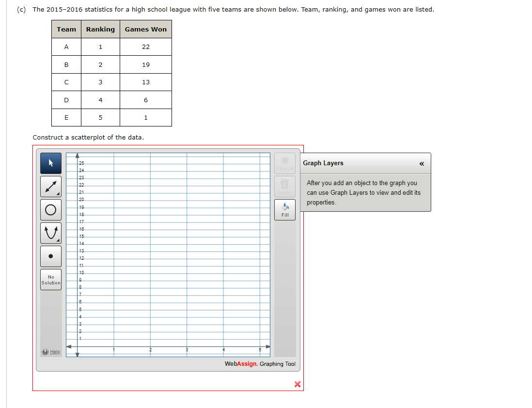The height and width of the screenshot is (408, 532).
Task: Collapse the Graph Layers panel with double chevron
Action: 422,163
